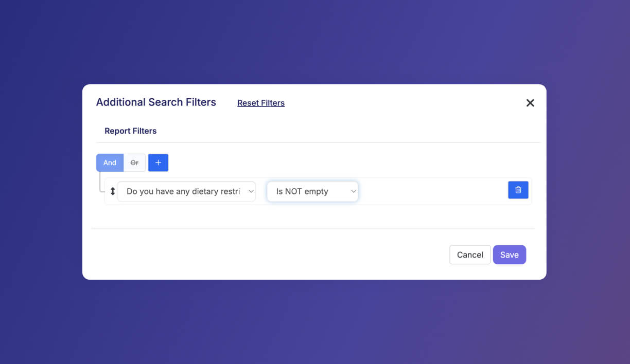
Task: Click the chevron arrow on Is NOT empty
Action: click(353, 191)
